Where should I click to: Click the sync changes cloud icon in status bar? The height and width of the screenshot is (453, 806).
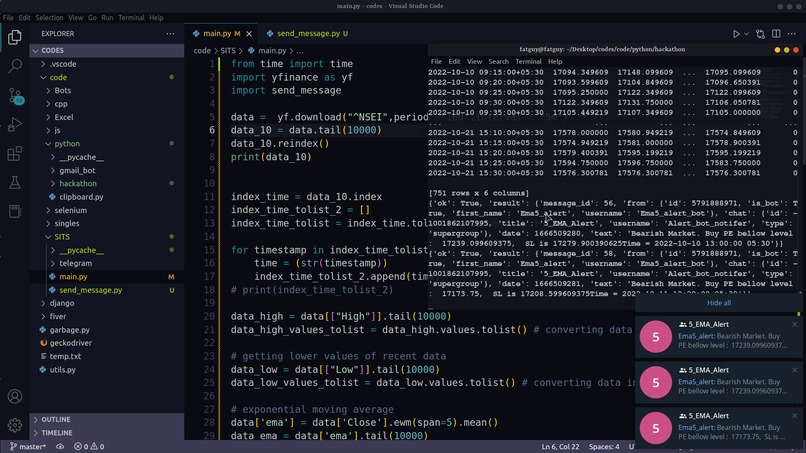tap(60, 446)
